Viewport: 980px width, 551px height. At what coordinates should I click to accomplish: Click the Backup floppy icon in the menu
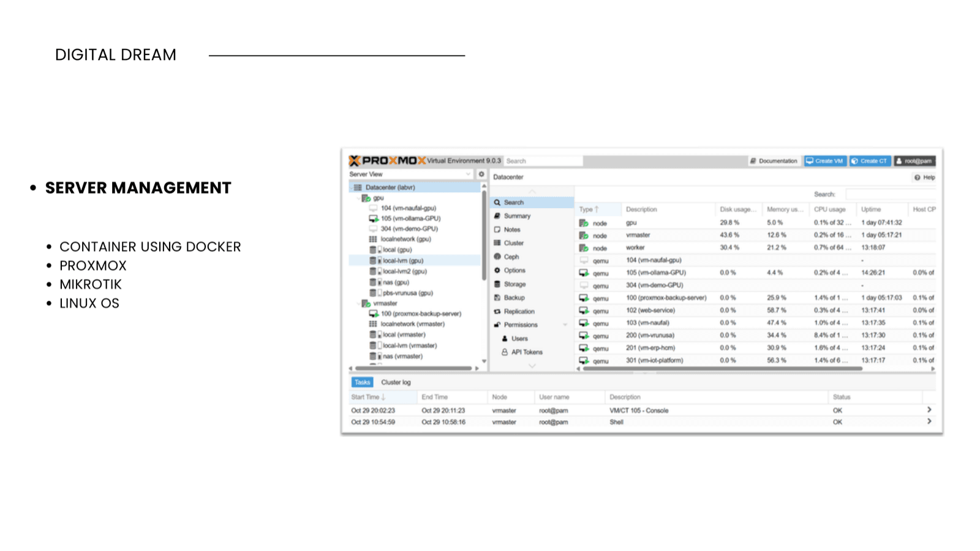point(497,298)
